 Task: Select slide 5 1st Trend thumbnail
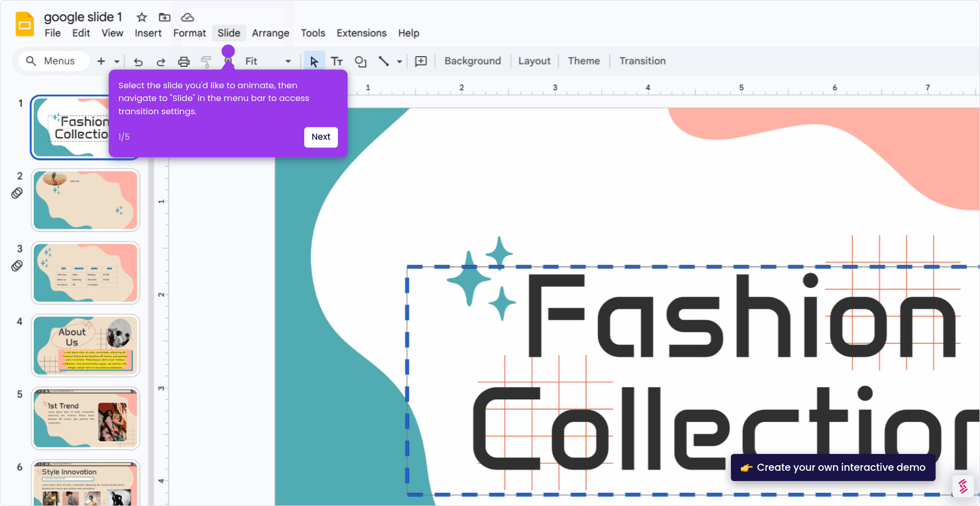(x=85, y=418)
